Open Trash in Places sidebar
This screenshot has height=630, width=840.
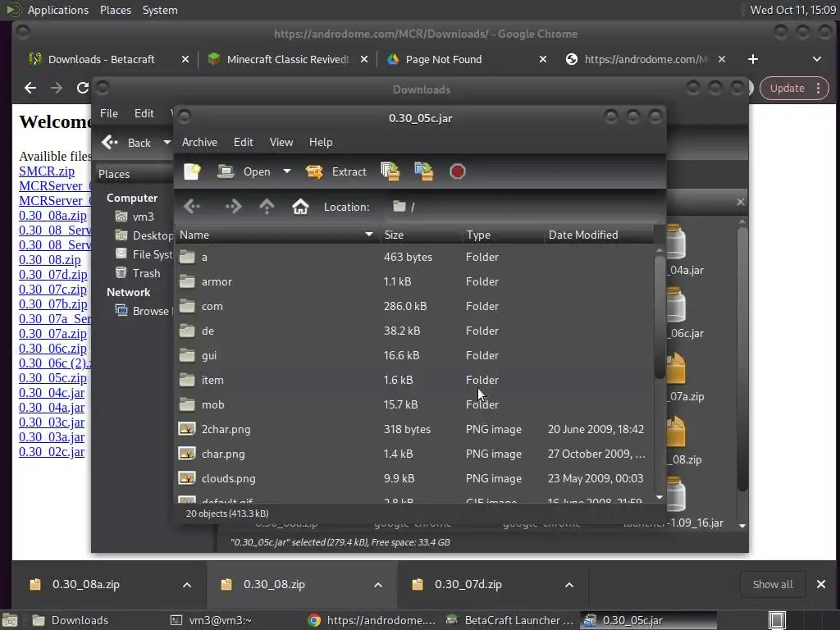click(x=138, y=273)
